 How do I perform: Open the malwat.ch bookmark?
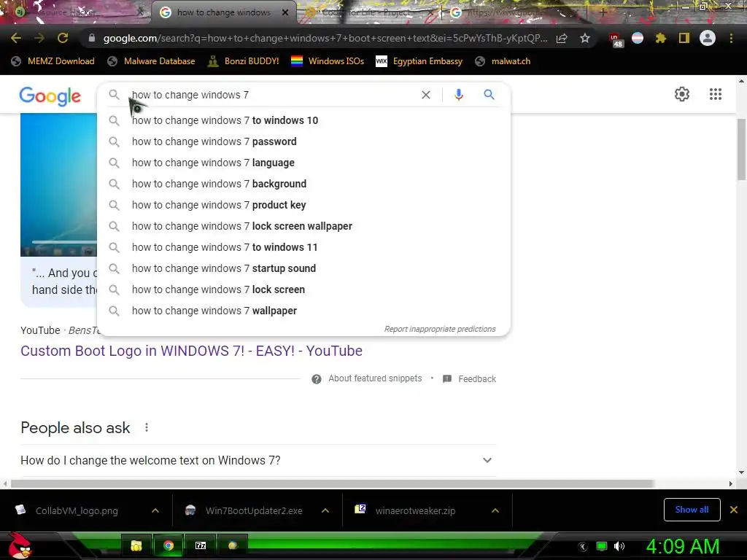503,61
